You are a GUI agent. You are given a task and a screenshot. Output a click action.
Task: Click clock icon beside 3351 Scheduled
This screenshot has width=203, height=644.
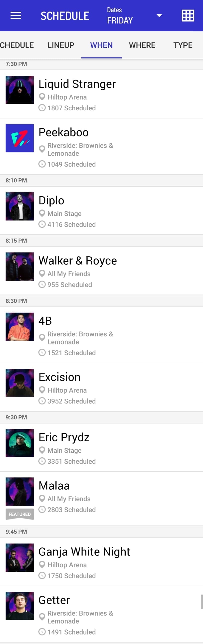tap(42, 461)
